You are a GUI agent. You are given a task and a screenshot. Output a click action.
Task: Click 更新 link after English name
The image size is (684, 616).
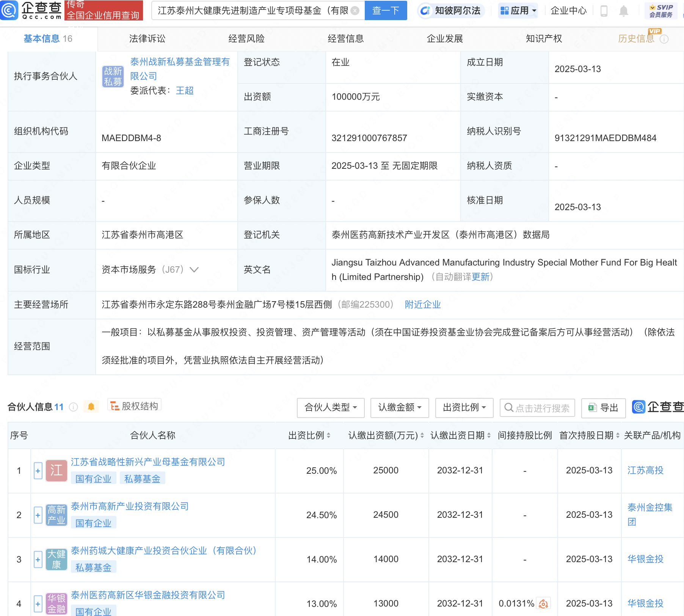tap(480, 277)
